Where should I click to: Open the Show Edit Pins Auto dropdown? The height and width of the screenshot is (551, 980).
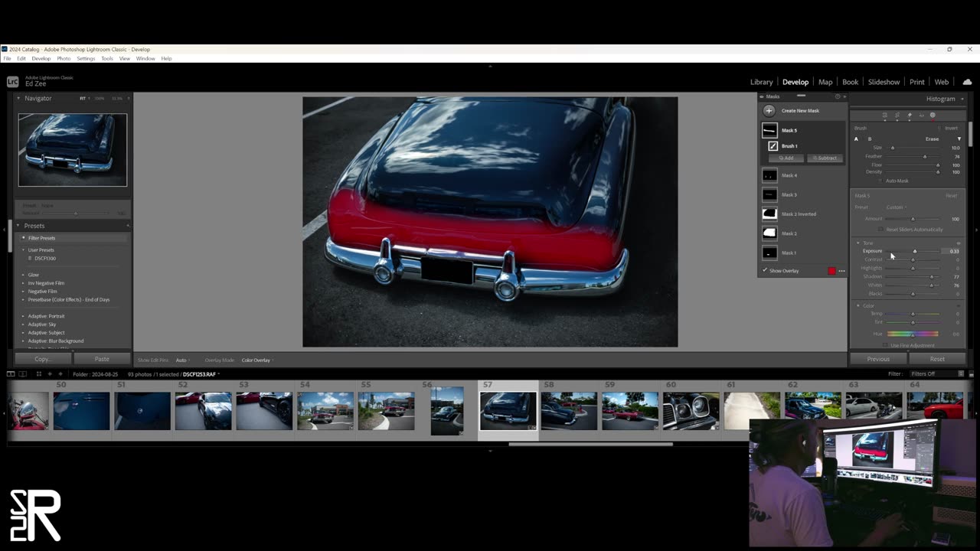tap(182, 360)
